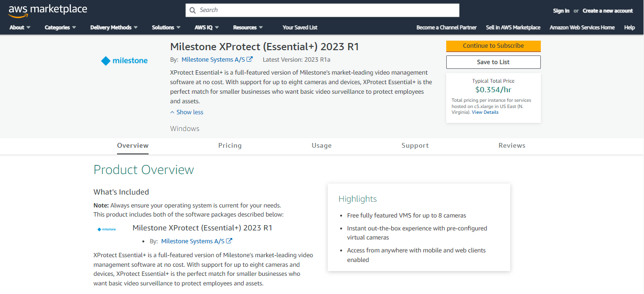Open the Reviews tab
Screen dimensions: 644x294
click(512, 145)
